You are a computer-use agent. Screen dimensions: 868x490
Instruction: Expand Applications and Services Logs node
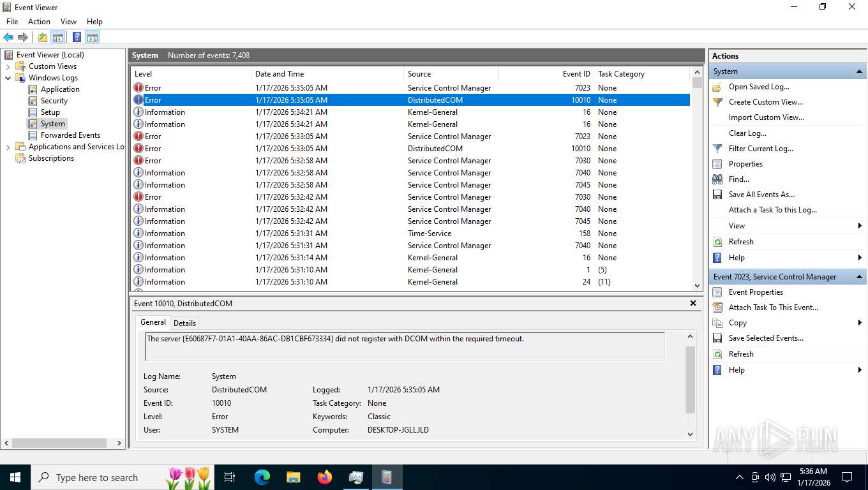[x=8, y=147]
